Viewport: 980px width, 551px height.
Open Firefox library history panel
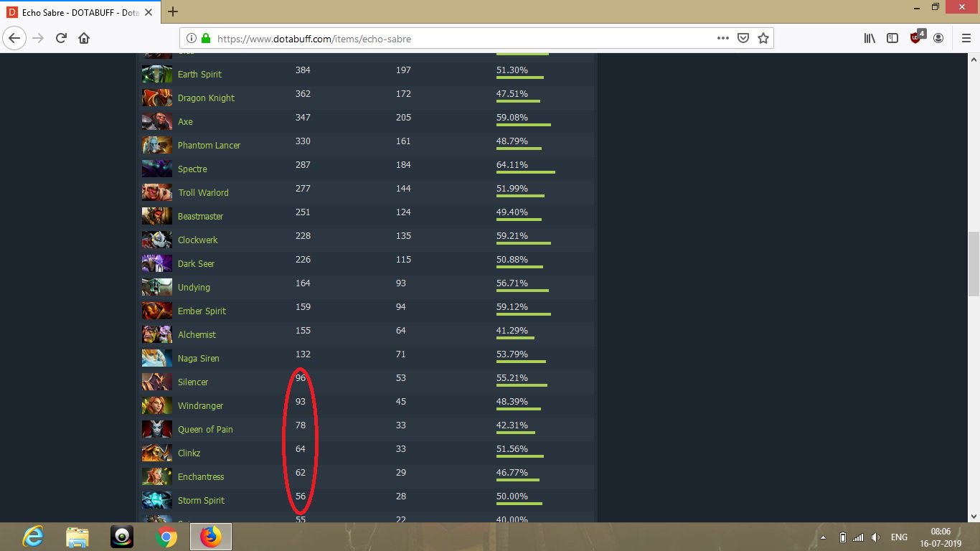click(870, 38)
